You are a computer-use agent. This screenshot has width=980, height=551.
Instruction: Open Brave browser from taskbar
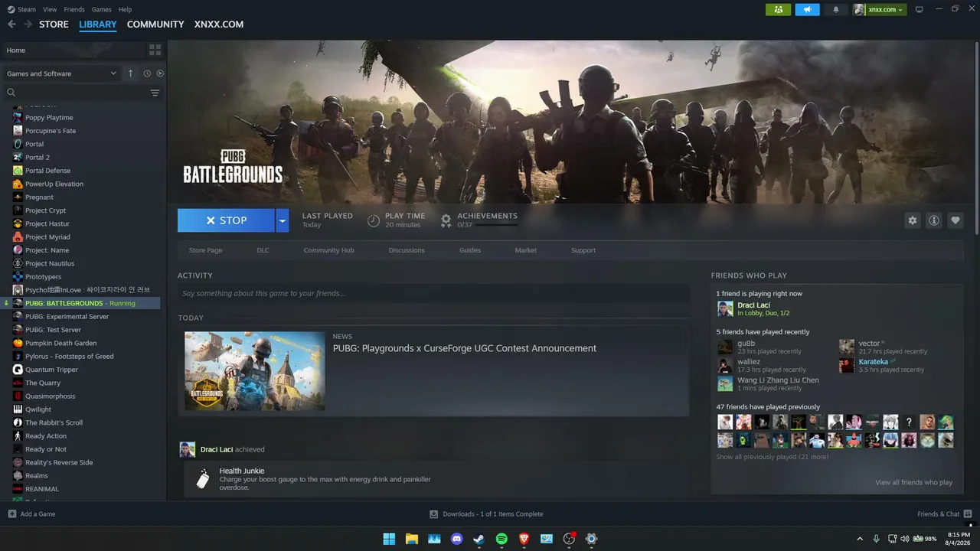pyautogui.click(x=524, y=539)
